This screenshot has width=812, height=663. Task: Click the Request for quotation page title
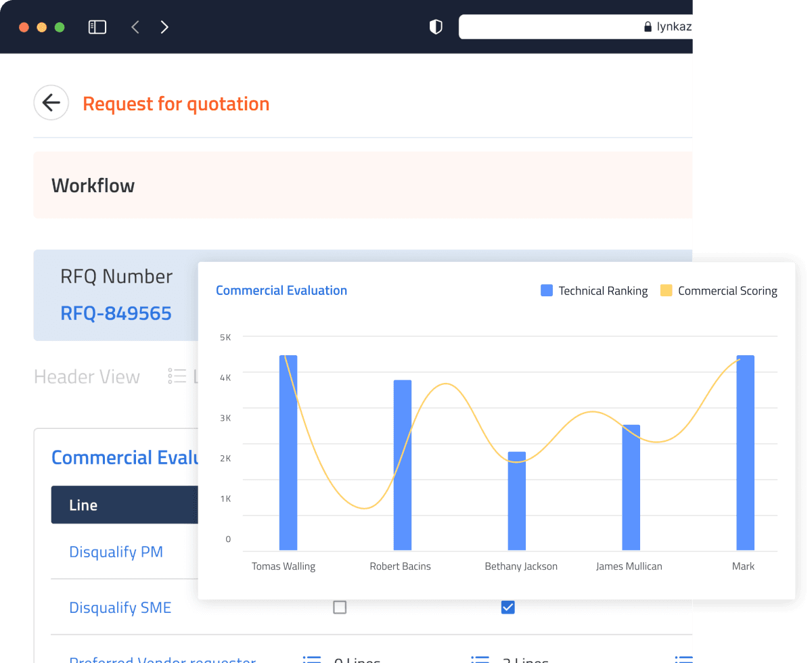[176, 104]
